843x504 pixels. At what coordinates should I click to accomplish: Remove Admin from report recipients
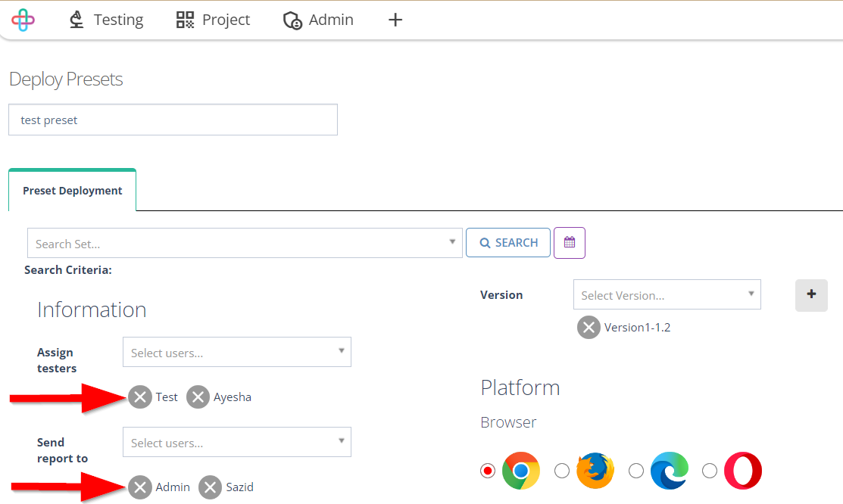[140, 487]
